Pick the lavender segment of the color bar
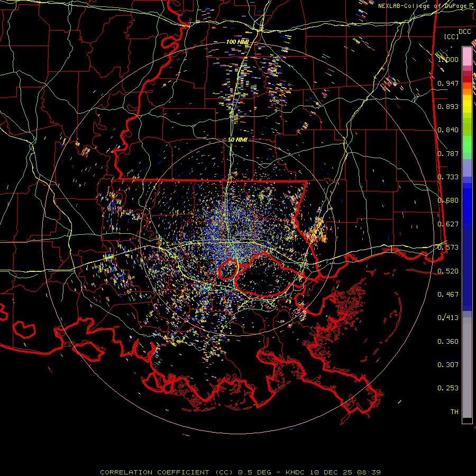476x476 pixels. (467, 168)
